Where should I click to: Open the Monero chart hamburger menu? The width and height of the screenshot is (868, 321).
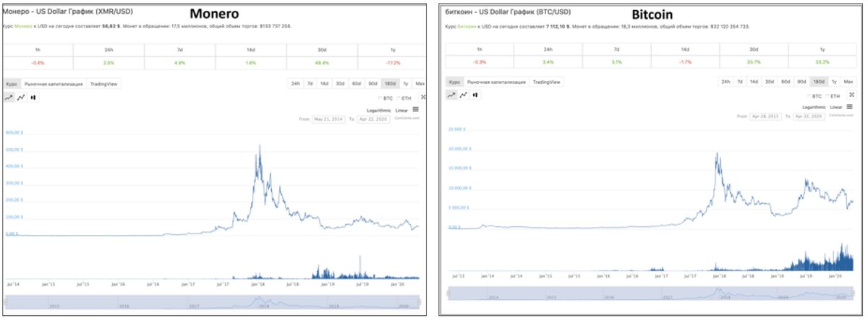(x=415, y=109)
